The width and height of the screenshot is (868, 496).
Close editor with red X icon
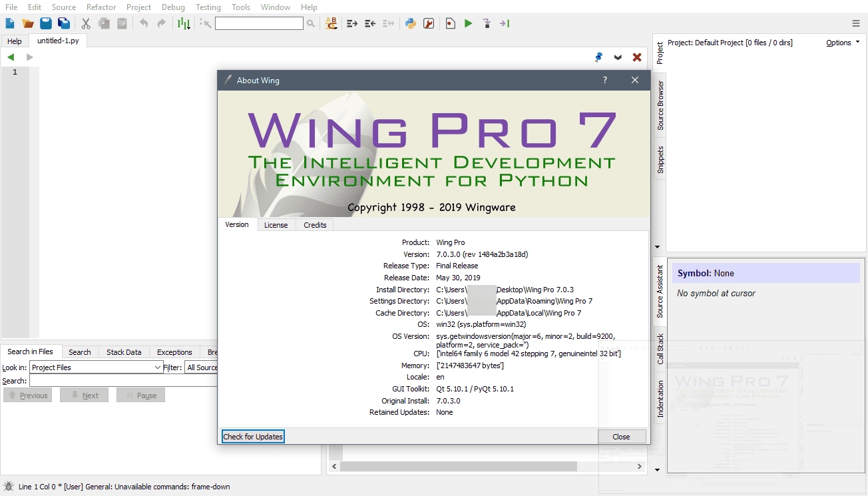click(637, 57)
